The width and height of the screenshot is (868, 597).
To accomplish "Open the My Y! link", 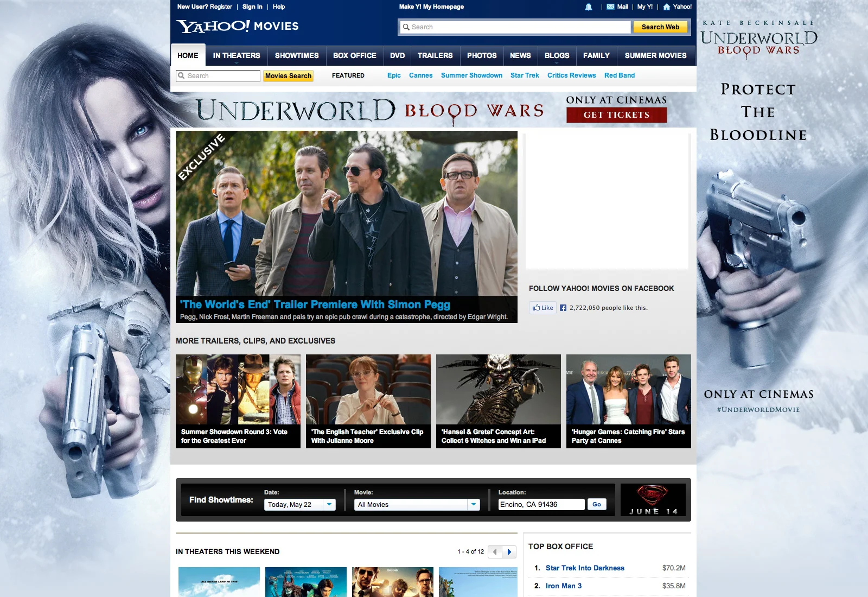I will [645, 7].
